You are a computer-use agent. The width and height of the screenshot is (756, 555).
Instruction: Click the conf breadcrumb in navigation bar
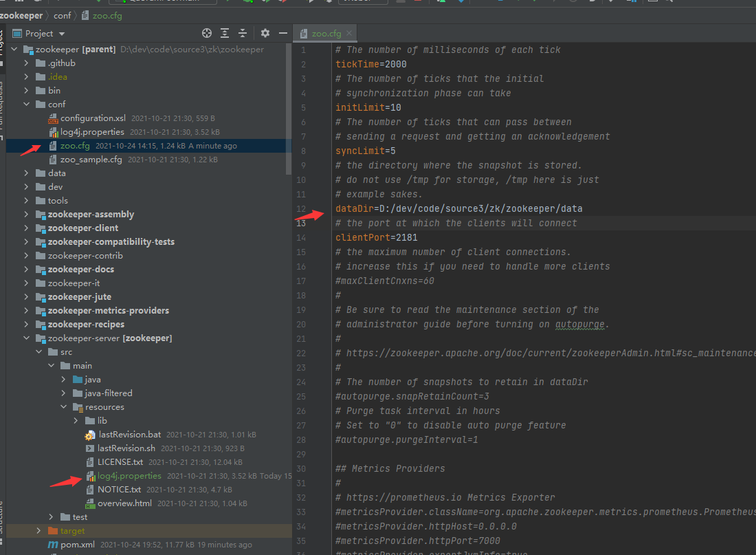pos(62,15)
